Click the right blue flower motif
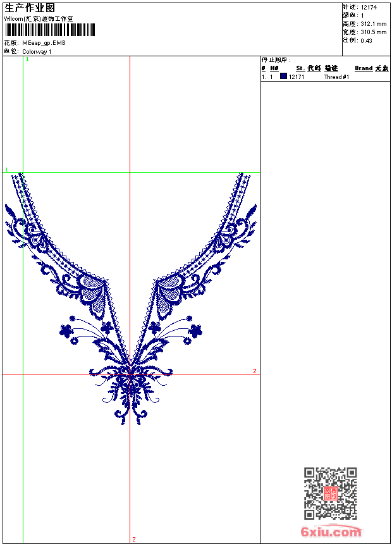 [x=196, y=330]
